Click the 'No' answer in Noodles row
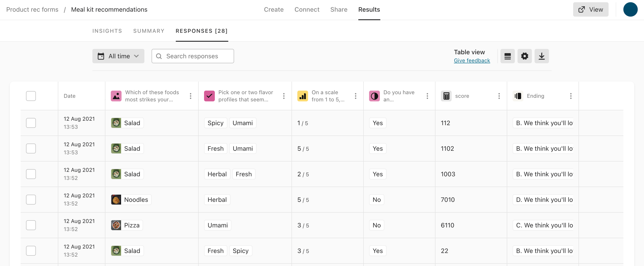Screen dimensions: 644x266 click(376, 200)
